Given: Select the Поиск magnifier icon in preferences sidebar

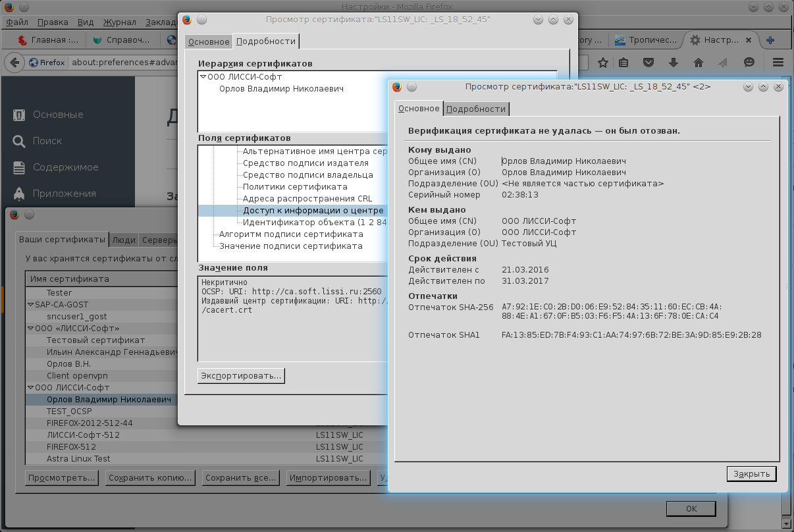Looking at the screenshot, I should coord(19,141).
